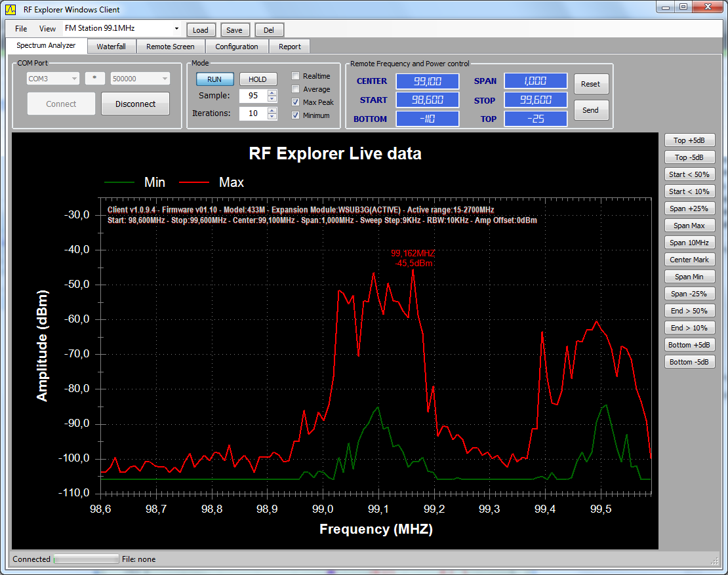Enable the Realtime checkbox
Viewport: 728px width, 575px height.
tap(295, 75)
